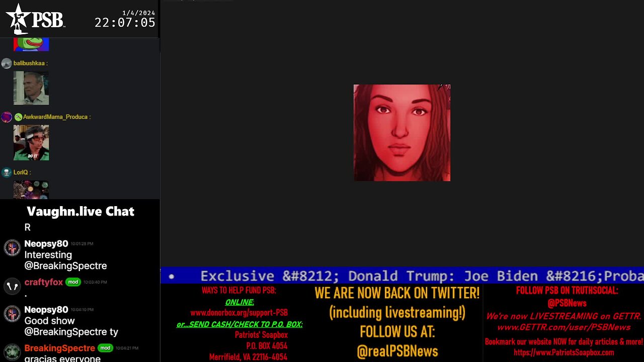Click the PatriotsSoapbox.com website link
The image size is (644, 362).
(564, 353)
